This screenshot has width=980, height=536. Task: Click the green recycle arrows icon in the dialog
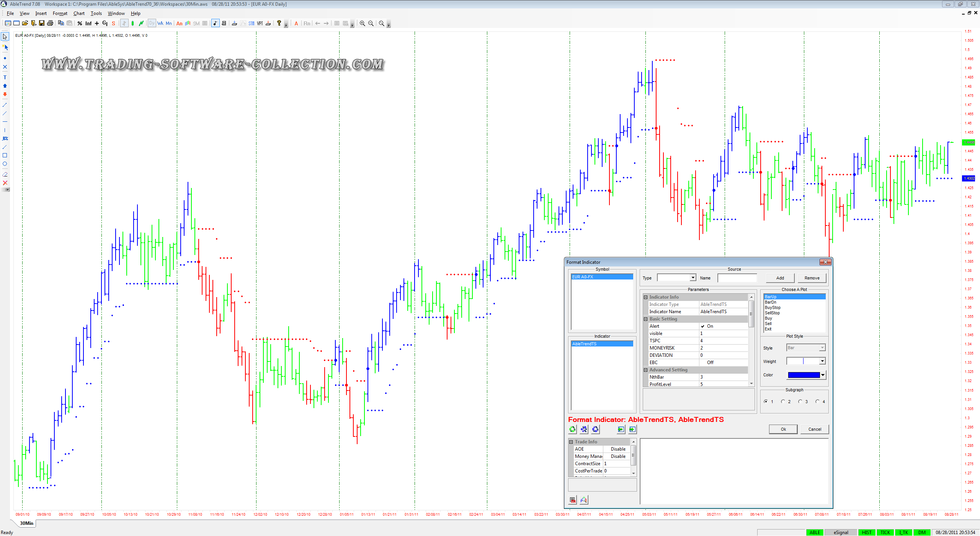click(572, 430)
